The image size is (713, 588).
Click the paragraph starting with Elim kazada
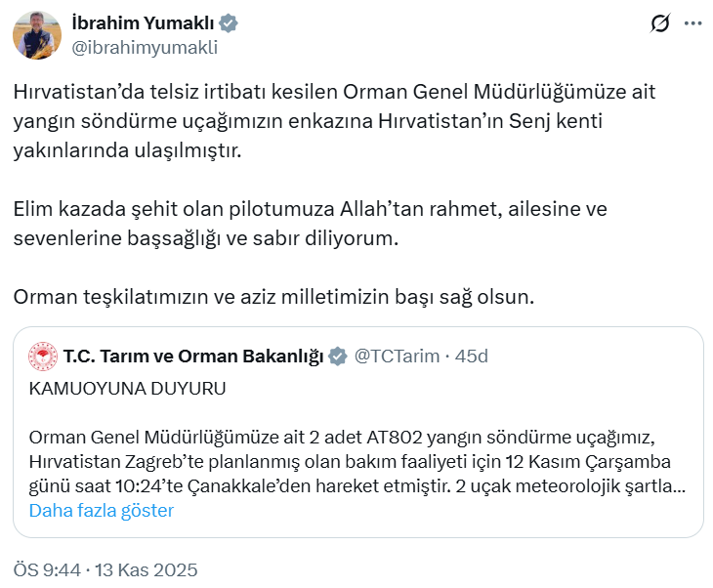[x=313, y=225]
